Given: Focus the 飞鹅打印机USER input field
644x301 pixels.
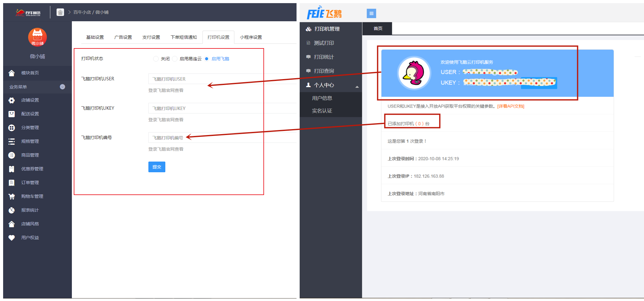Looking at the screenshot, I should (x=222, y=79).
